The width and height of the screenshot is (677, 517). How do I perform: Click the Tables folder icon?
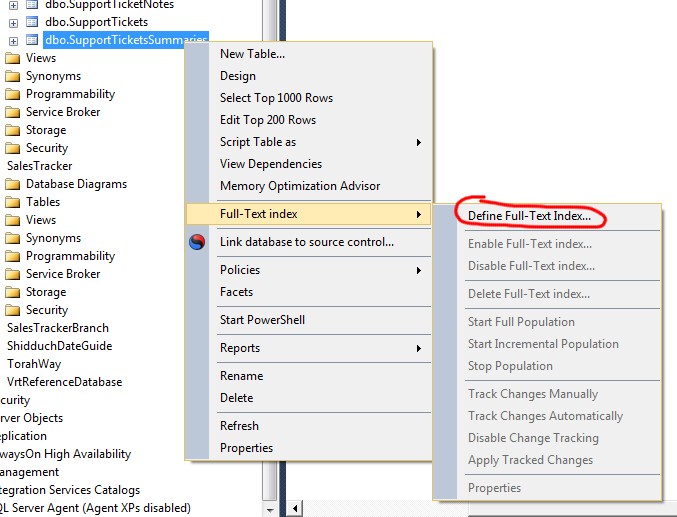[x=13, y=202]
